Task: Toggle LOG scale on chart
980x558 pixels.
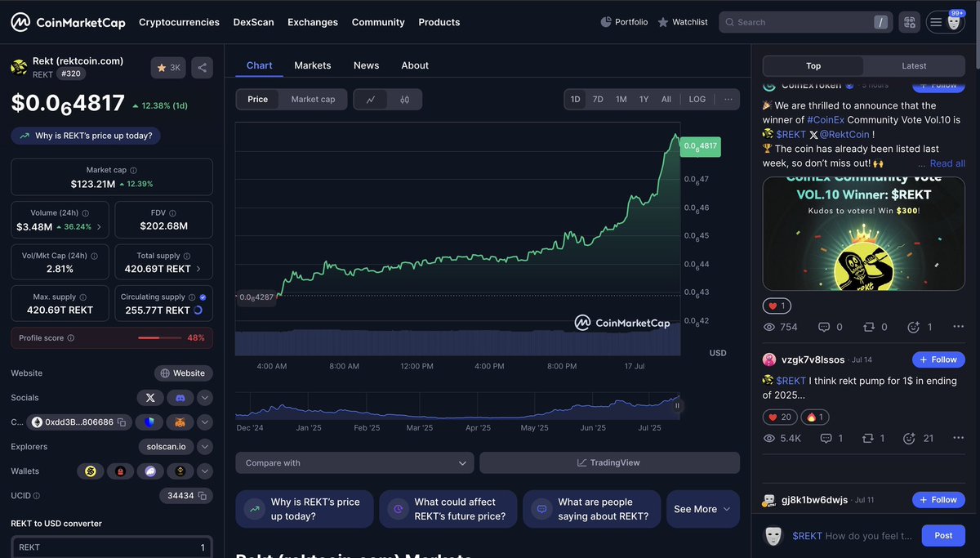Action: (697, 99)
